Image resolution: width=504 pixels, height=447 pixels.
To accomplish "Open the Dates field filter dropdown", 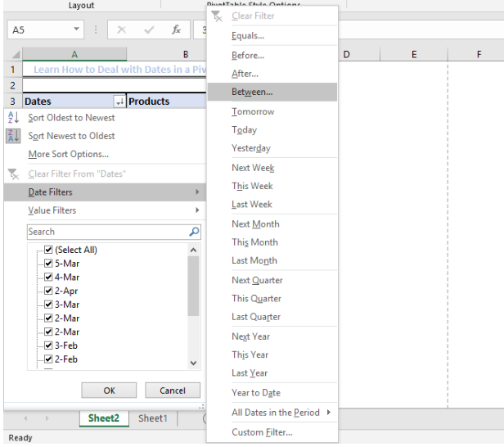I will point(119,102).
